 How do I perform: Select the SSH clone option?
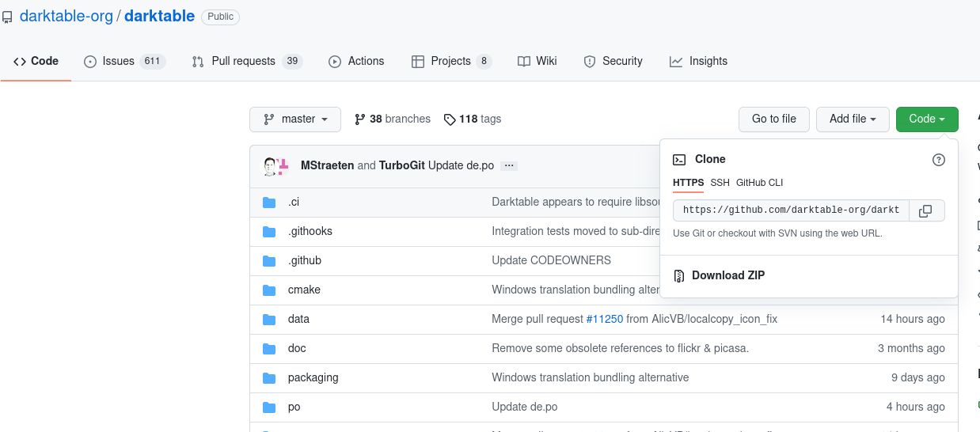coord(720,183)
